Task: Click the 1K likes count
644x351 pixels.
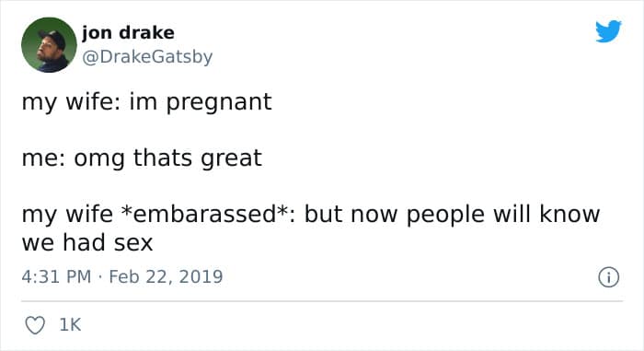Action: [x=70, y=325]
